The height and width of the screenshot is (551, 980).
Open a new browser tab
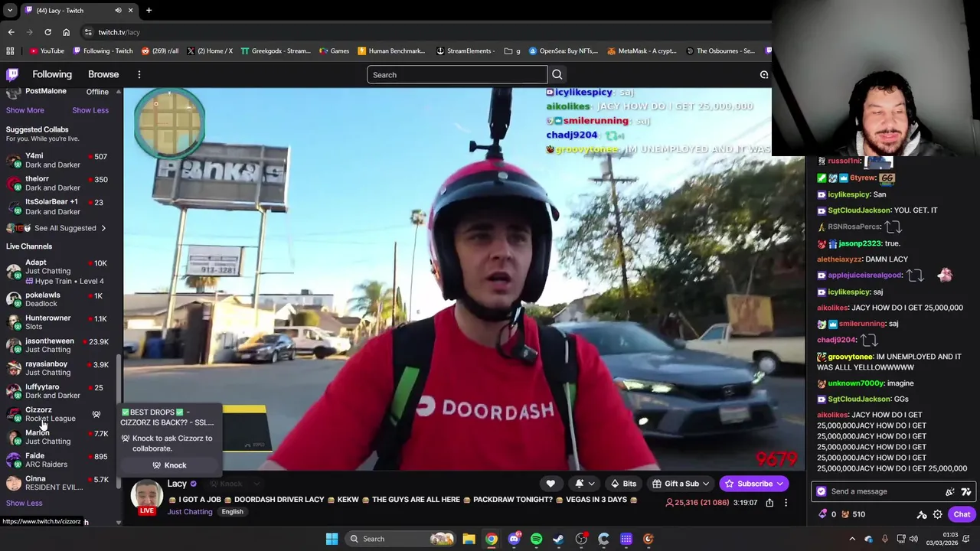[149, 11]
